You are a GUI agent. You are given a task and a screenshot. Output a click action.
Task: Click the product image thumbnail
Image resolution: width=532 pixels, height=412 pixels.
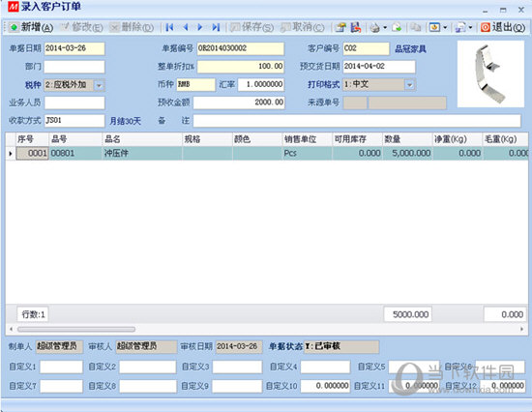(x=490, y=74)
